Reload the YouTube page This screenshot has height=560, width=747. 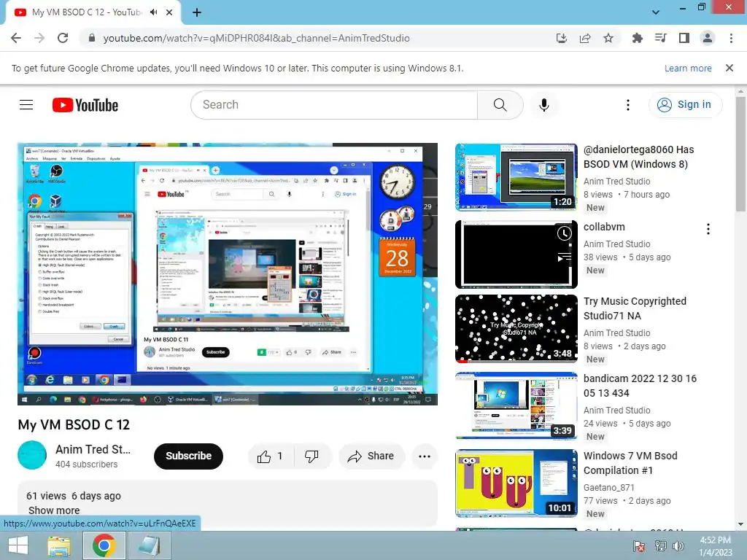point(63,38)
